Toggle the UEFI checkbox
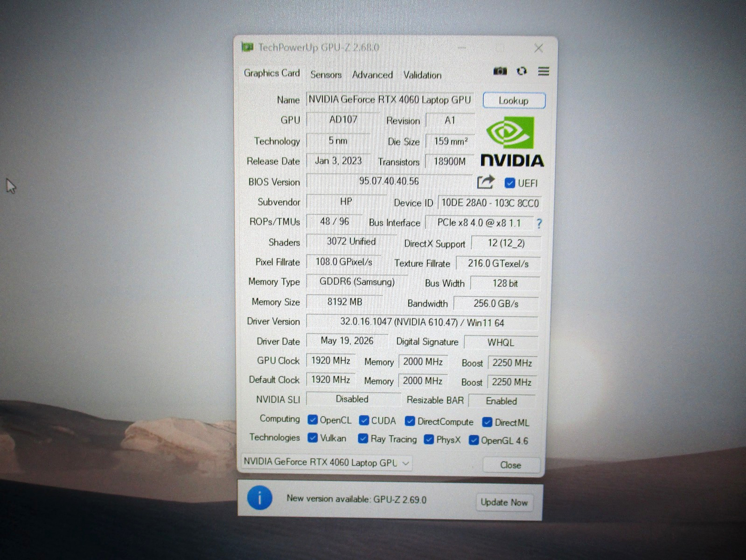 pyautogui.click(x=509, y=183)
